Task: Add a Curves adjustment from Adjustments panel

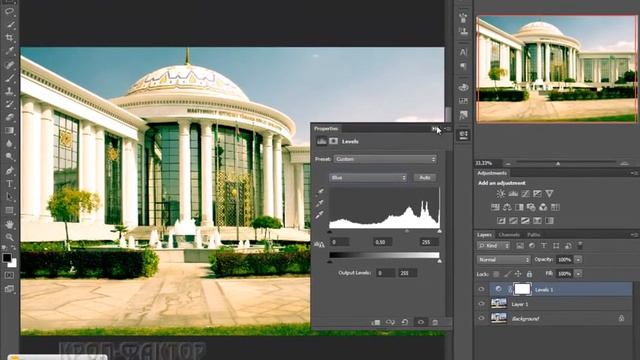Action: (x=525, y=194)
